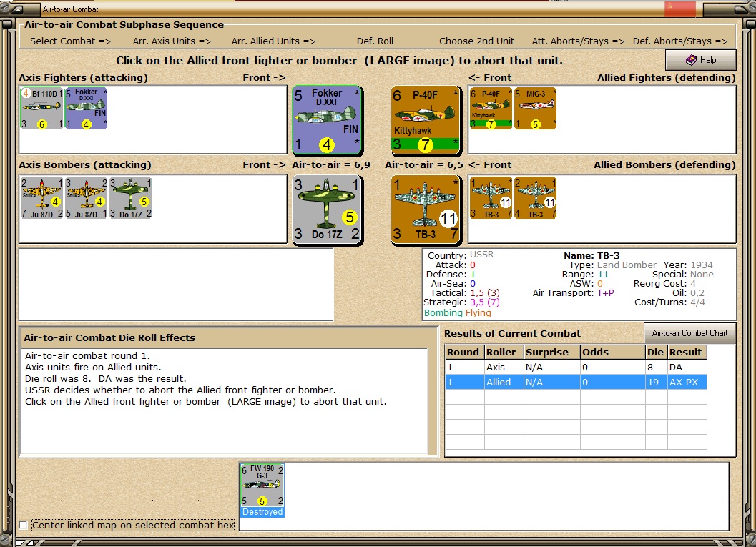Click the 'Bombing' status text

point(443,313)
